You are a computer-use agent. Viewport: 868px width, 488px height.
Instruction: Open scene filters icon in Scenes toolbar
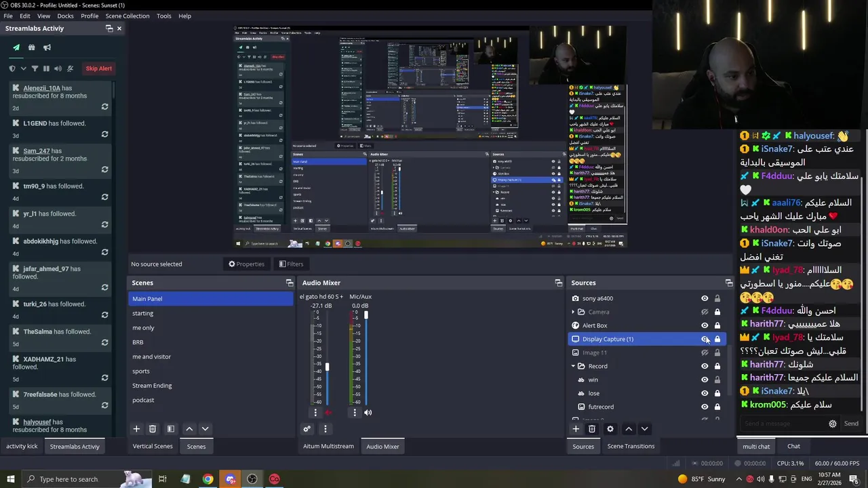171,429
